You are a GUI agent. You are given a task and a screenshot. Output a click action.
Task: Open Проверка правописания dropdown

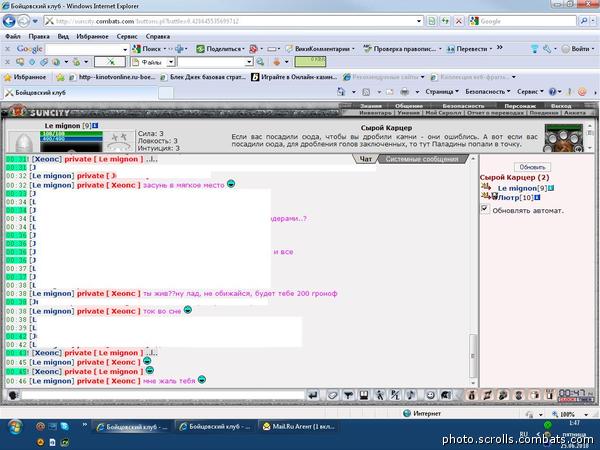click(x=440, y=49)
